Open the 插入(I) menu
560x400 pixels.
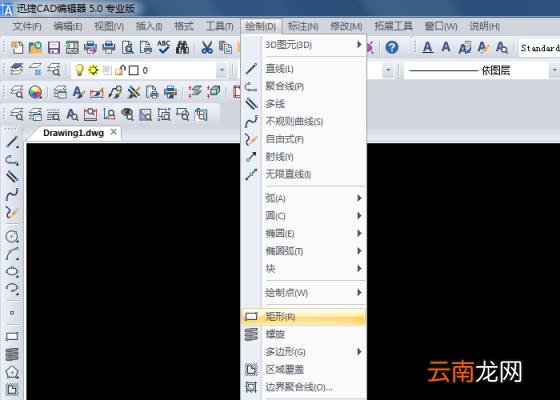149,26
